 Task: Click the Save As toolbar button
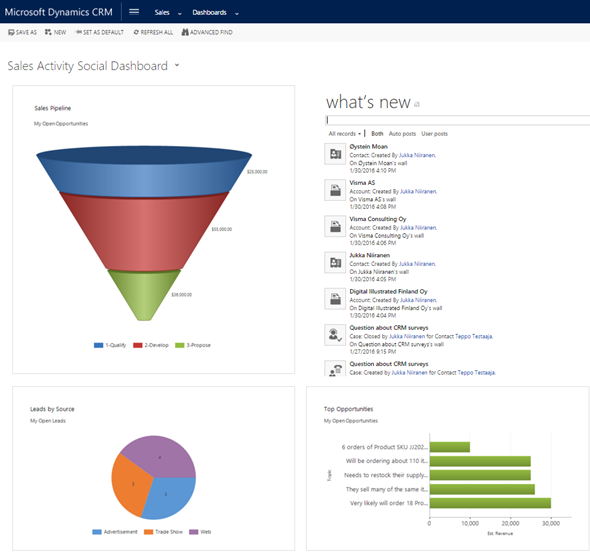tap(23, 32)
